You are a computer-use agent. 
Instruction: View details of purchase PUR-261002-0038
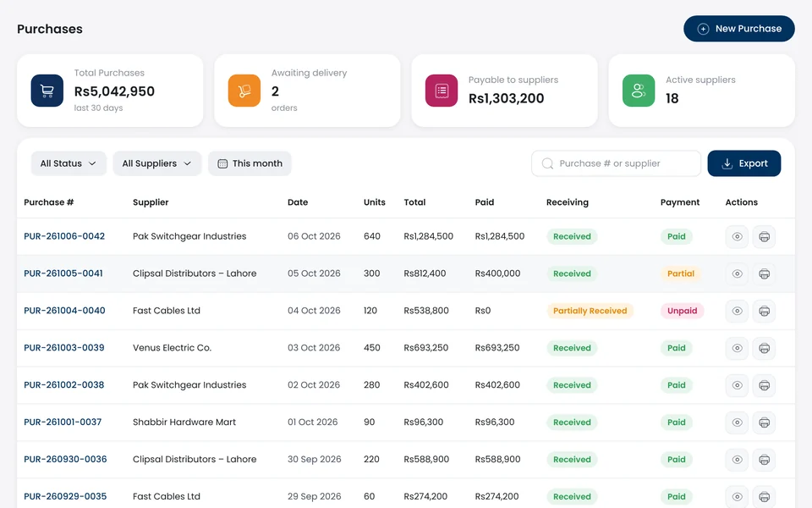(x=737, y=385)
